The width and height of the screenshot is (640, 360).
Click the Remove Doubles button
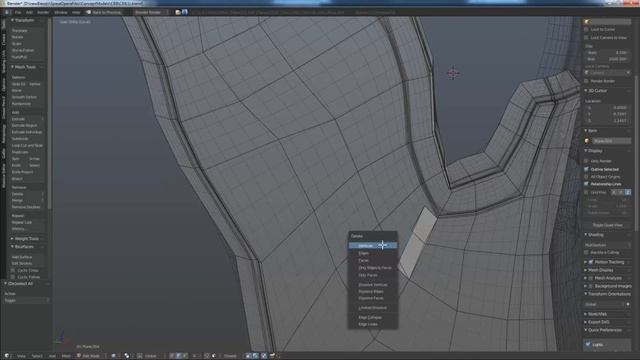tap(27, 207)
